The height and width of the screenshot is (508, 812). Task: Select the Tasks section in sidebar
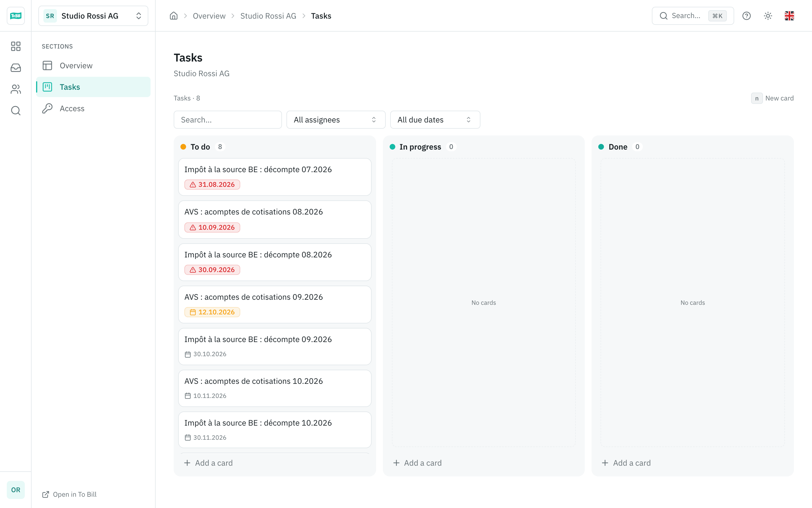(93, 87)
